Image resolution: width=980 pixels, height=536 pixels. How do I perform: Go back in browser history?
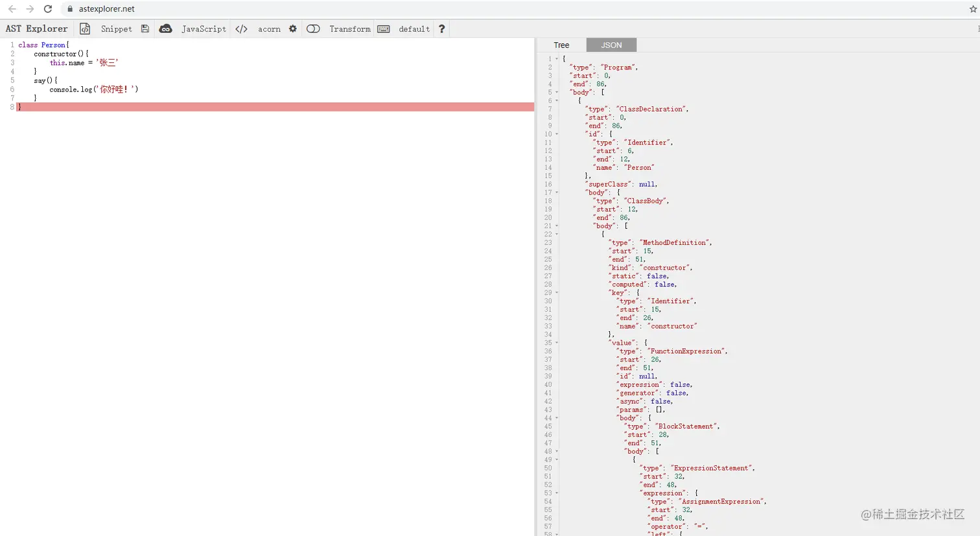12,9
